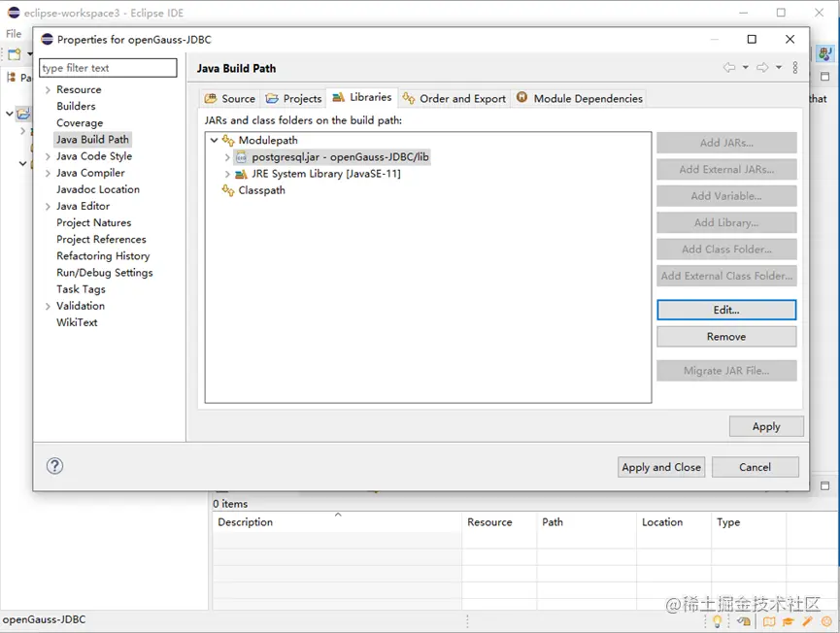
Task: Click the light bulb tip icon in status bar
Action: (x=717, y=621)
